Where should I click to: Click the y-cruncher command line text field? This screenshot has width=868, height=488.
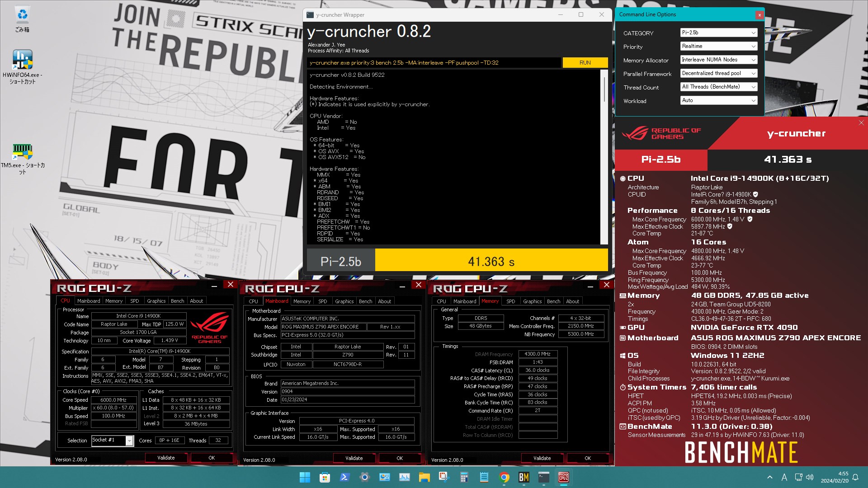click(x=434, y=63)
